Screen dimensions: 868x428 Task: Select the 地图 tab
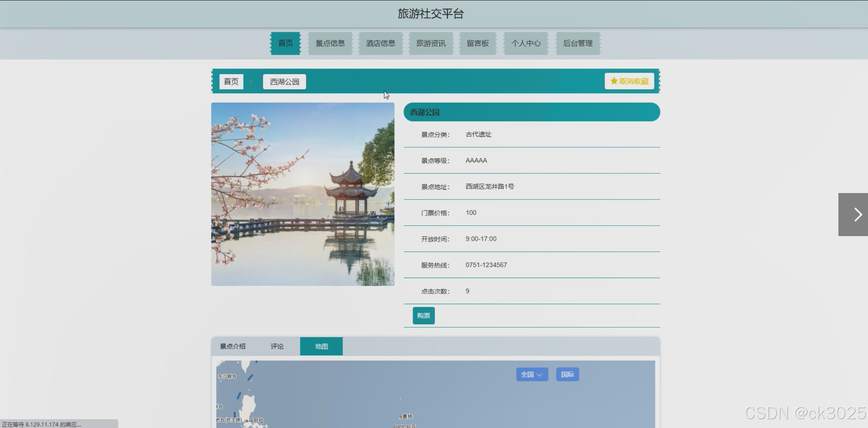tap(321, 346)
